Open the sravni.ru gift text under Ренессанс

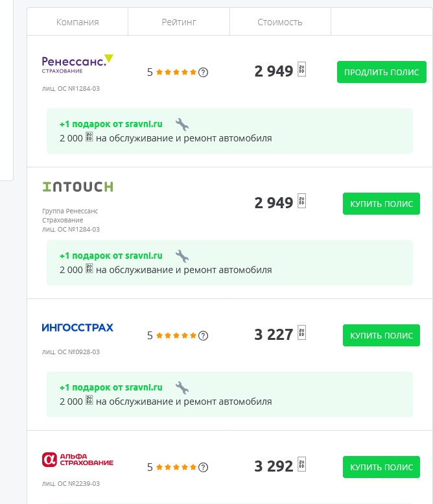pyautogui.click(x=111, y=124)
